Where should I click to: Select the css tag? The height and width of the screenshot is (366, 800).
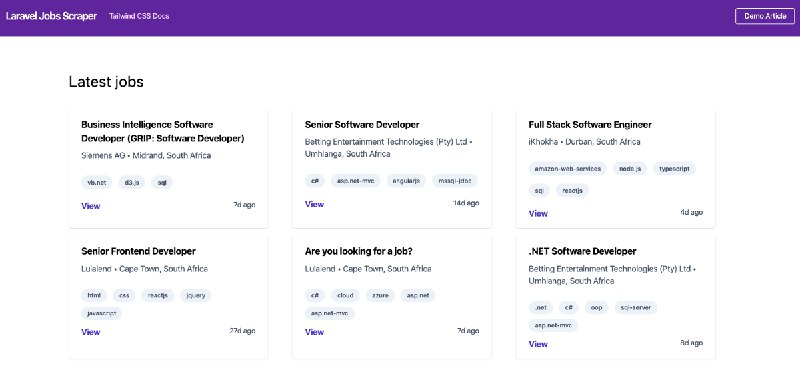tap(124, 296)
